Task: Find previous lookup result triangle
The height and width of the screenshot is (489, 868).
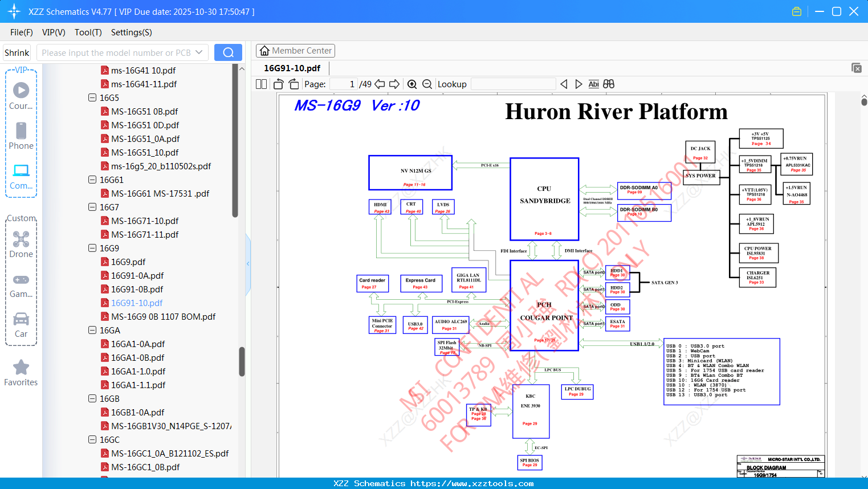Action: tap(564, 84)
